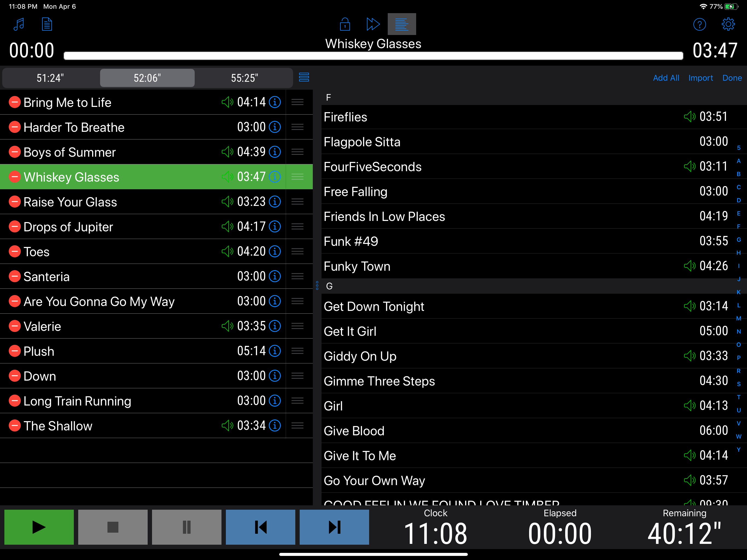This screenshot has width=747, height=560.
Task: Open the help question mark icon
Action: [699, 24]
